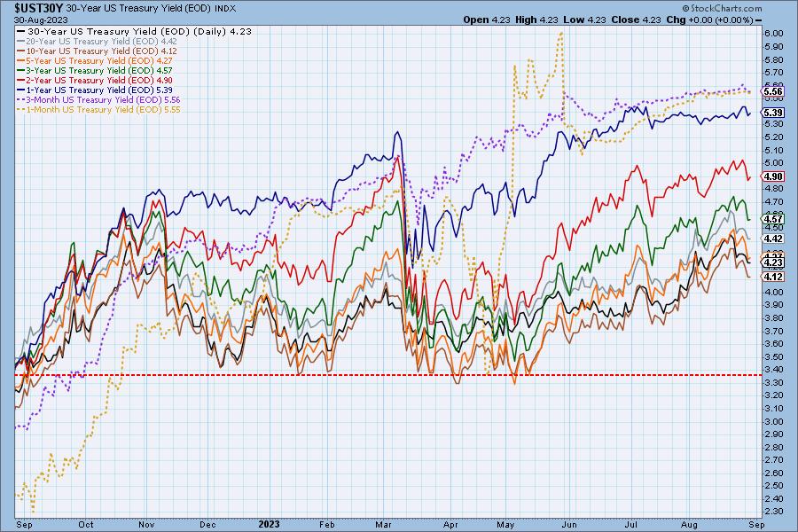Click the Jun x-axis month label
This screenshot has height=532, width=798.
[x=569, y=525]
